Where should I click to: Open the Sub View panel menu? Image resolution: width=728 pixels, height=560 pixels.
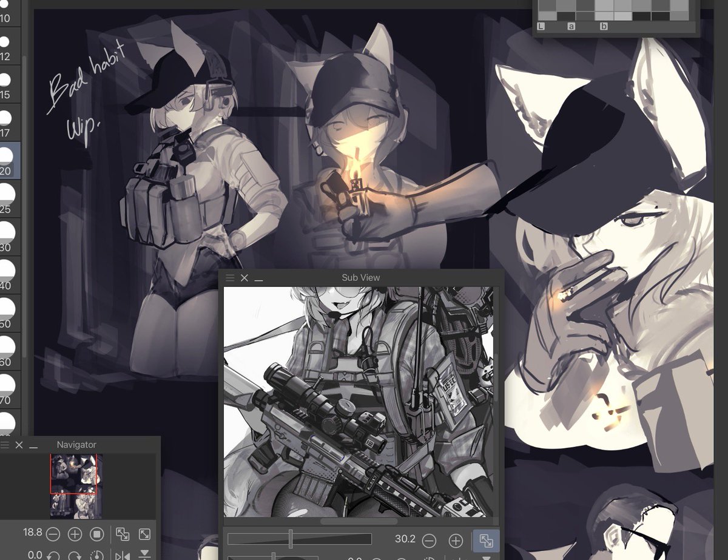click(x=230, y=278)
